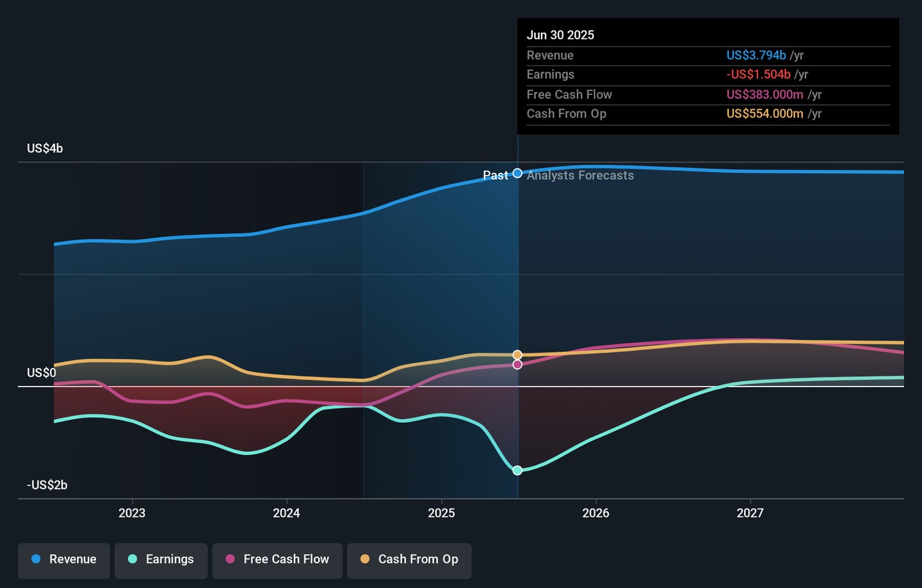Click the -US$1.504b earnings tooltip value

[x=758, y=75]
